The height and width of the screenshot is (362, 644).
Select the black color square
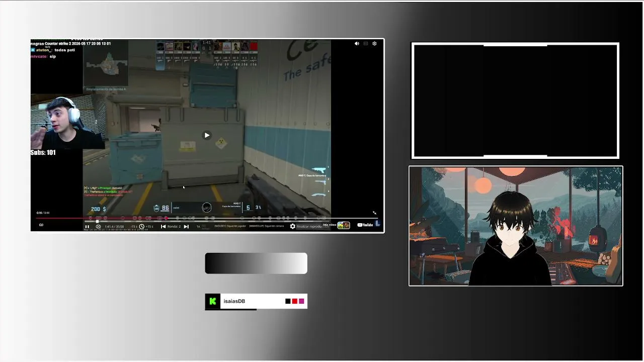point(288,301)
